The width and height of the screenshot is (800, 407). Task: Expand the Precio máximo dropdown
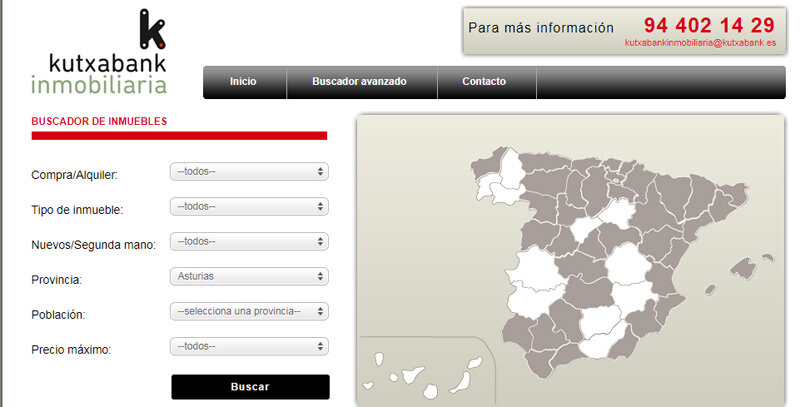click(249, 346)
